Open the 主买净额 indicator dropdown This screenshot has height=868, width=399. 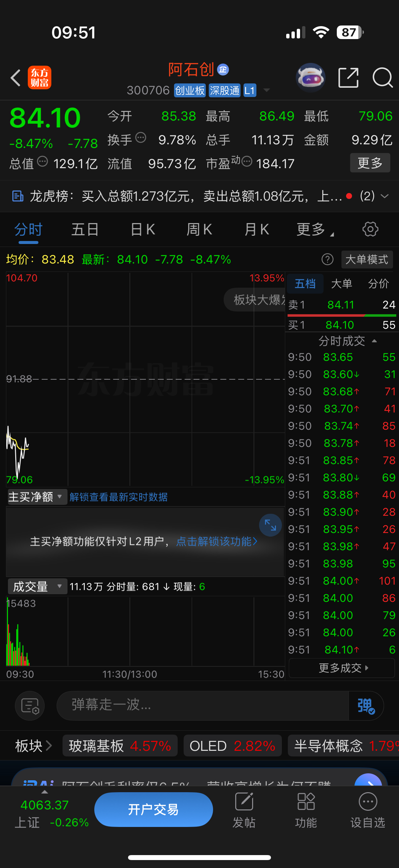37,497
